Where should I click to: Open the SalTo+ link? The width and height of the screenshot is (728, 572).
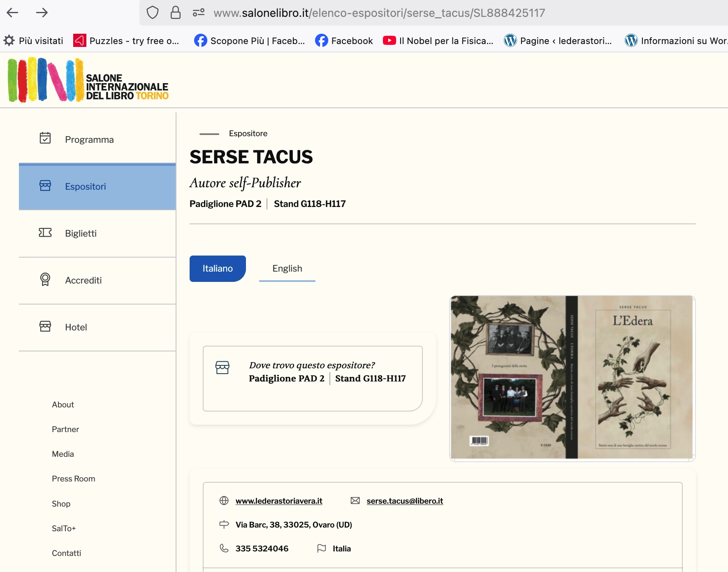click(64, 528)
